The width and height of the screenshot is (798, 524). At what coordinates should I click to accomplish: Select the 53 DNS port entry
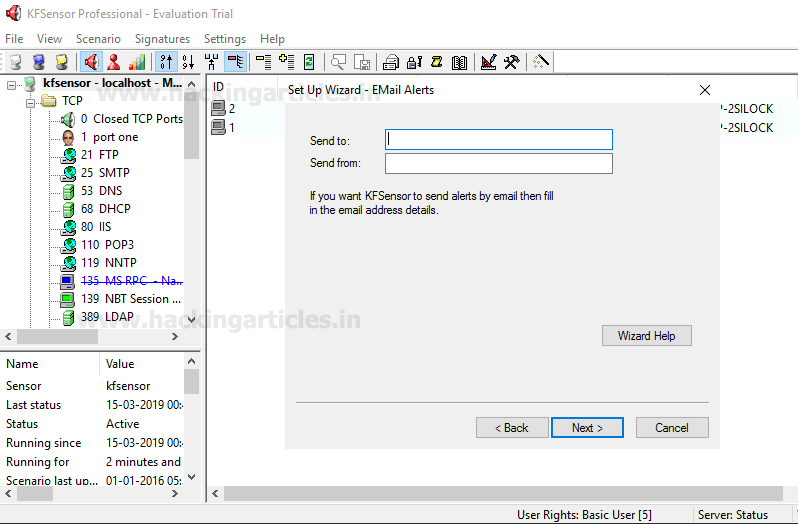[101, 191]
